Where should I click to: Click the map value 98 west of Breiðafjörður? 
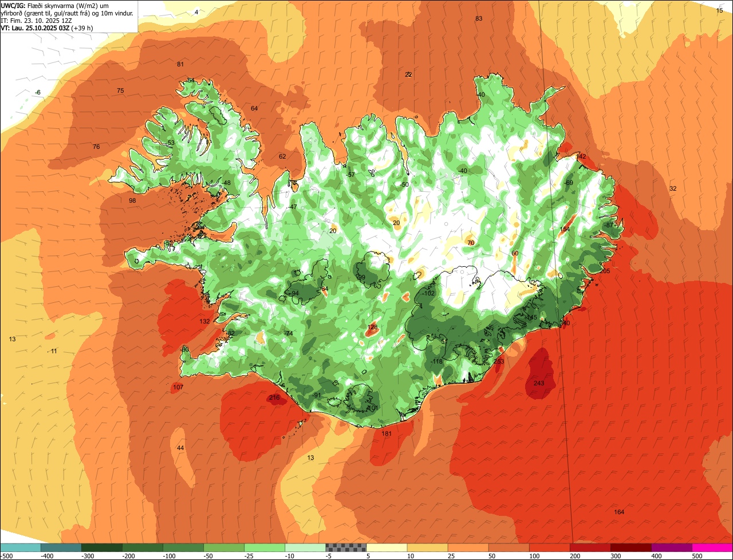132,200
